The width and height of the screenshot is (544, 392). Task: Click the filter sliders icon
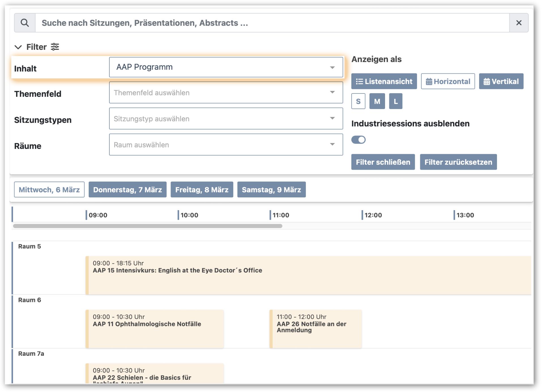(55, 47)
